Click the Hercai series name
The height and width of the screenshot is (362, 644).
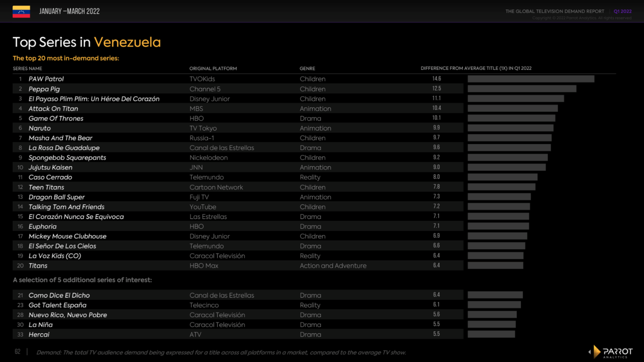click(39, 335)
